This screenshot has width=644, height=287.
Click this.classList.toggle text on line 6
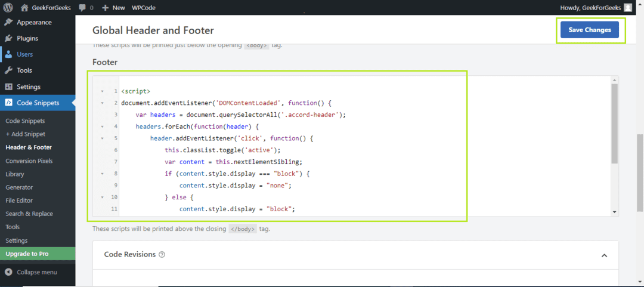[x=203, y=150]
